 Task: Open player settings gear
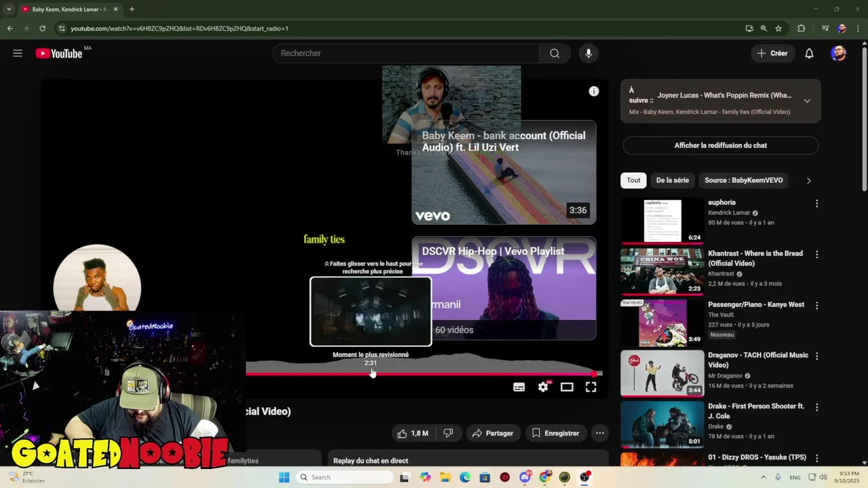coord(543,387)
